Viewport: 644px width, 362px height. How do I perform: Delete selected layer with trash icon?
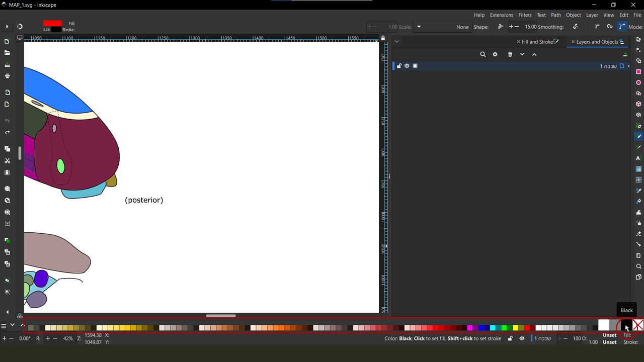point(510,54)
